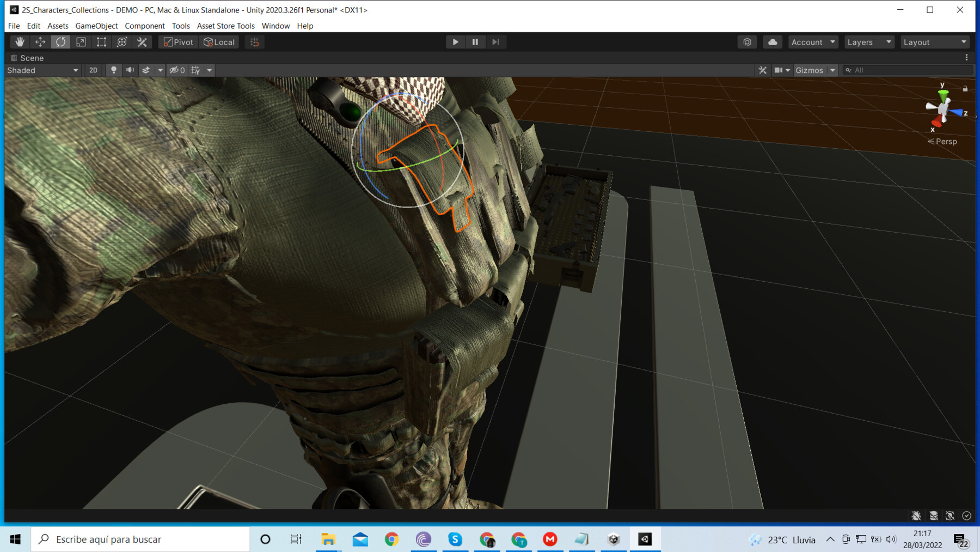The height and width of the screenshot is (552, 980).
Task: Open Windows Task View
Action: [296, 539]
